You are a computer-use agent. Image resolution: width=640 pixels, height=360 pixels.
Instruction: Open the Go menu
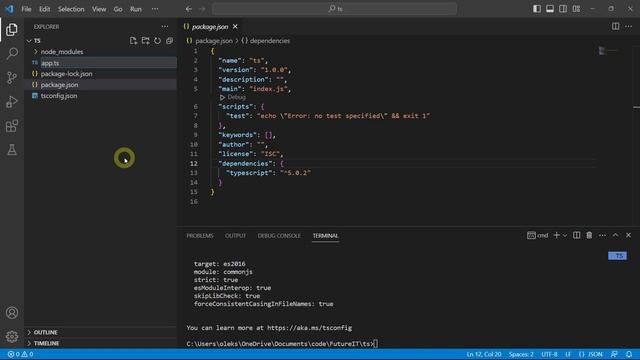click(x=118, y=9)
